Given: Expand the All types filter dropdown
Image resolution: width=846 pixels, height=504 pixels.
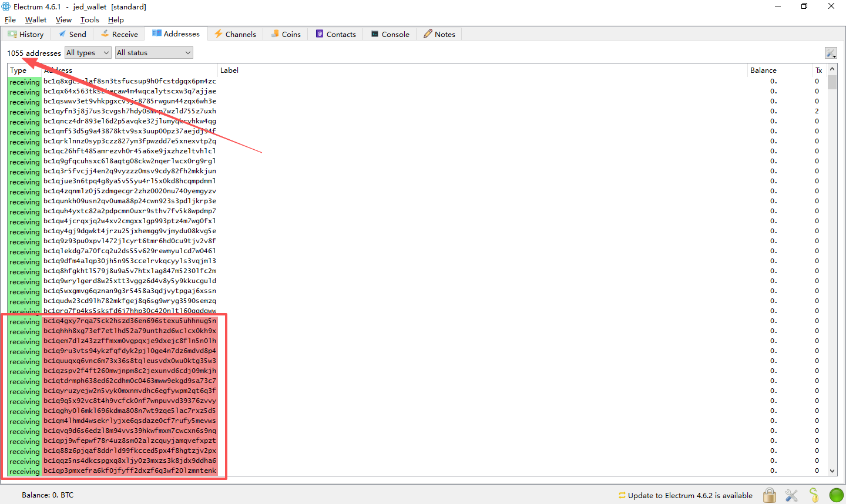Looking at the screenshot, I should click(x=88, y=53).
